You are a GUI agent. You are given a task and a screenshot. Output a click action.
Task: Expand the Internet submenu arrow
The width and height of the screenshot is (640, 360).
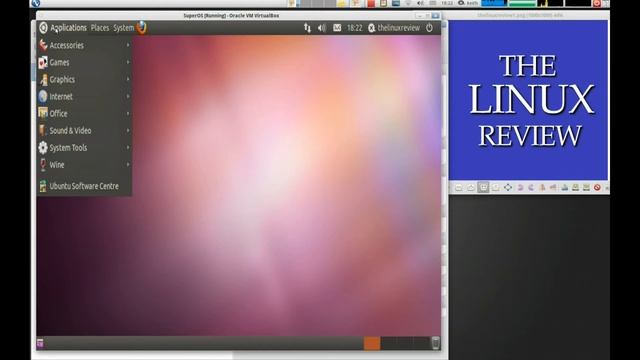[128, 97]
